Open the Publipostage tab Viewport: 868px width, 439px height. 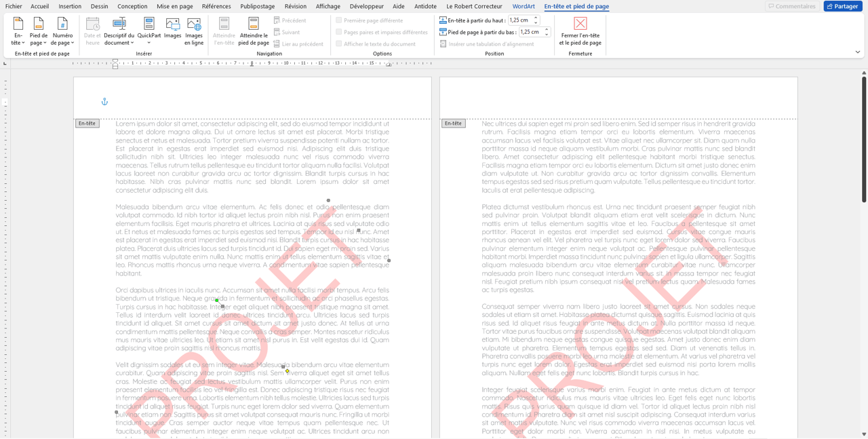(x=258, y=6)
